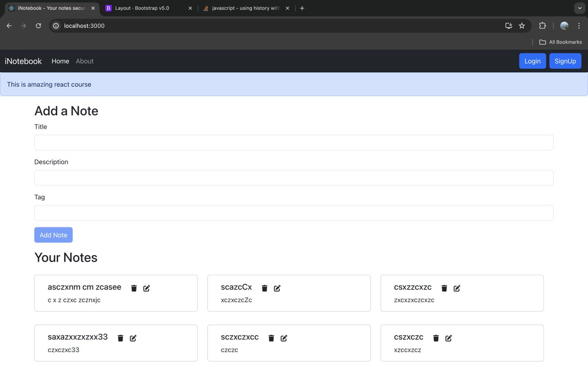Click note description 'xzccxzcz'
The height and width of the screenshot is (368, 588).
408,350
